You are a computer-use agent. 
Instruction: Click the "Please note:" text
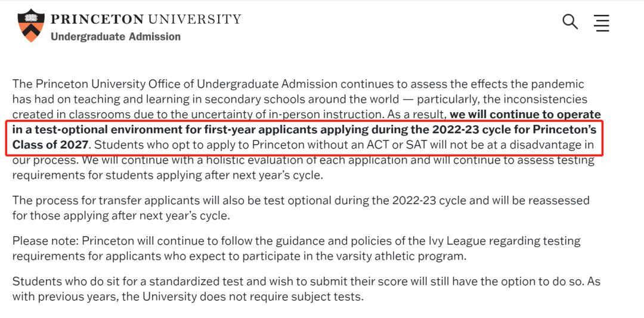pos(45,241)
